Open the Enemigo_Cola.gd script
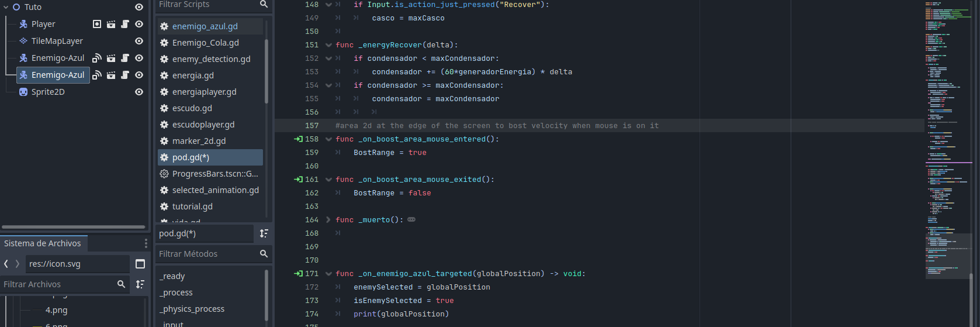Screen dimensions: 980x327 point(205,43)
